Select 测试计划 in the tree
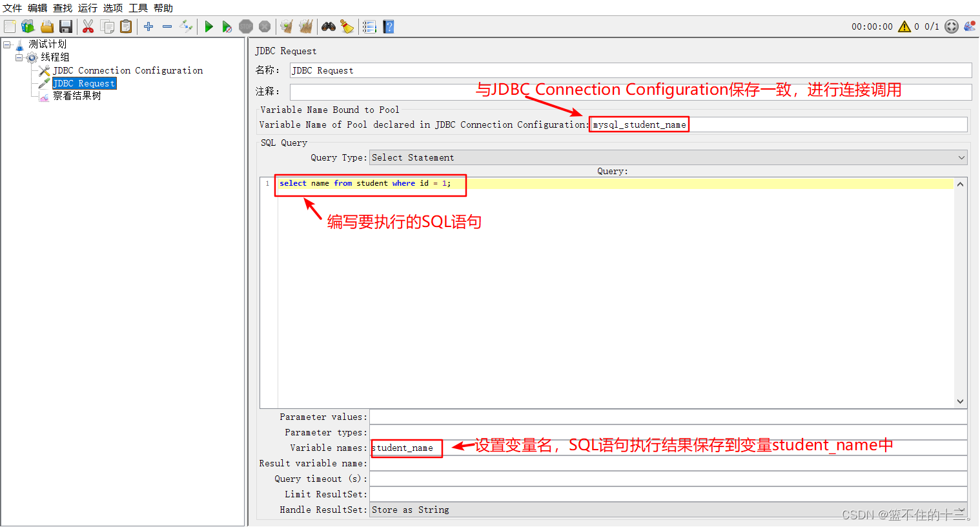The image size is (980, 527). (47, 45)
